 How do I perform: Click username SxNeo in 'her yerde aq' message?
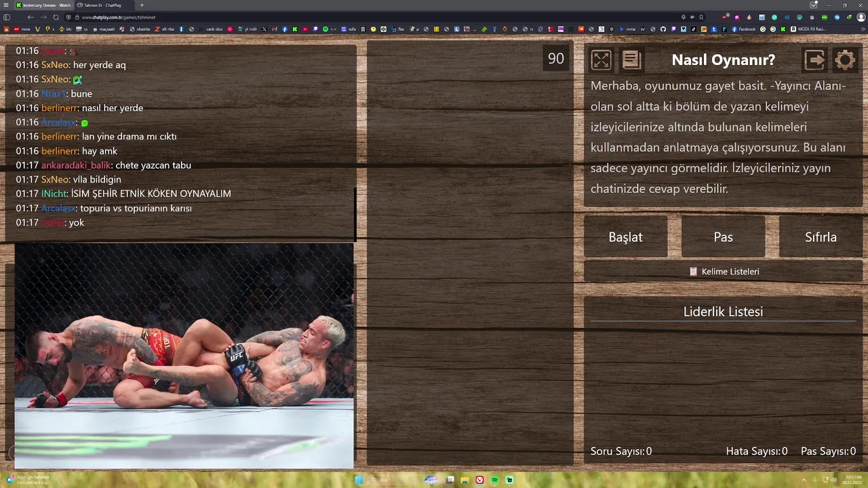coord(55,65)
